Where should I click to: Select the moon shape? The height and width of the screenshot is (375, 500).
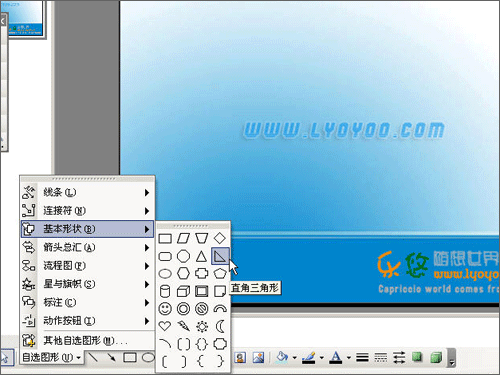tap(220, 326)
